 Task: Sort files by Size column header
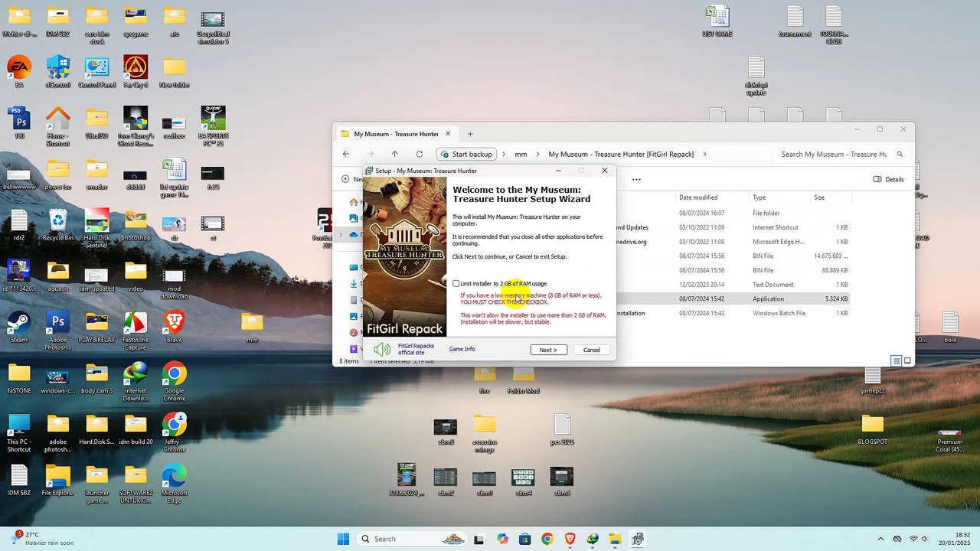[819, 197]
